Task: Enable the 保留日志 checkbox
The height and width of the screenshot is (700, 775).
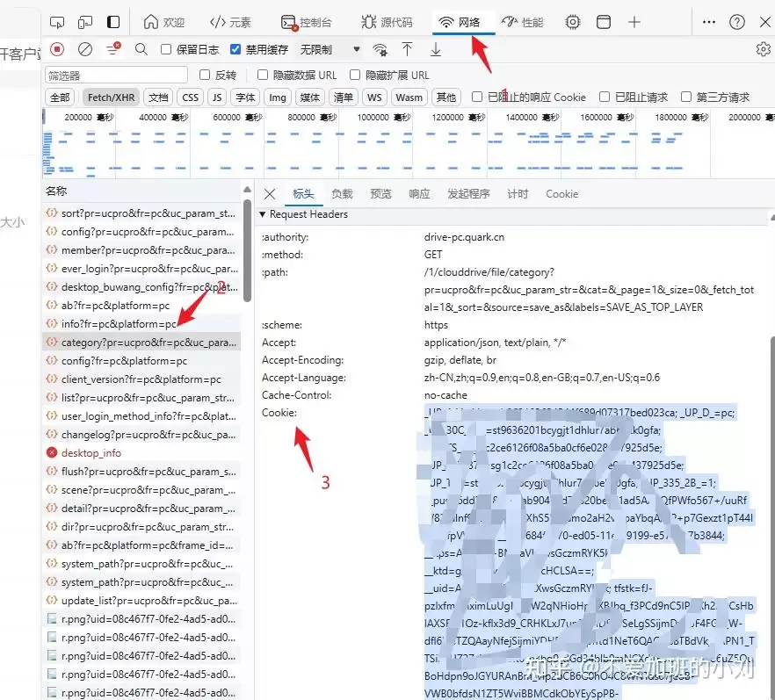Action: pos(167,50)
